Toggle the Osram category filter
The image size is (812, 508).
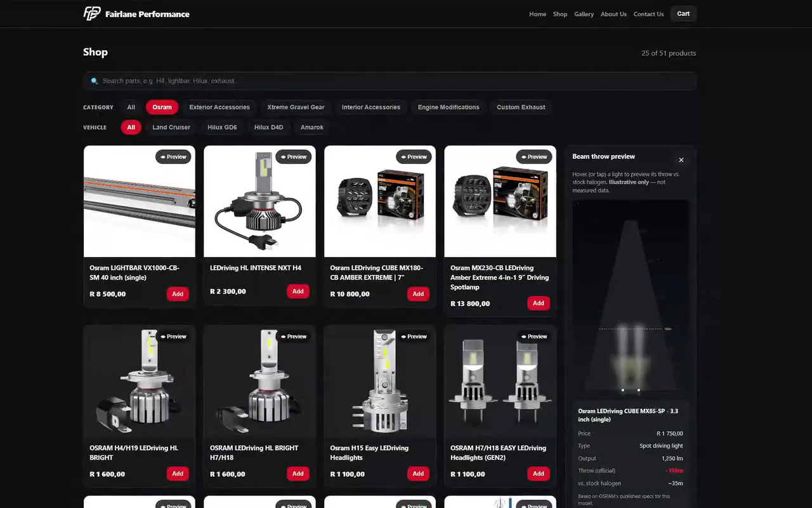pyautogui.click(x=162, y=107)
